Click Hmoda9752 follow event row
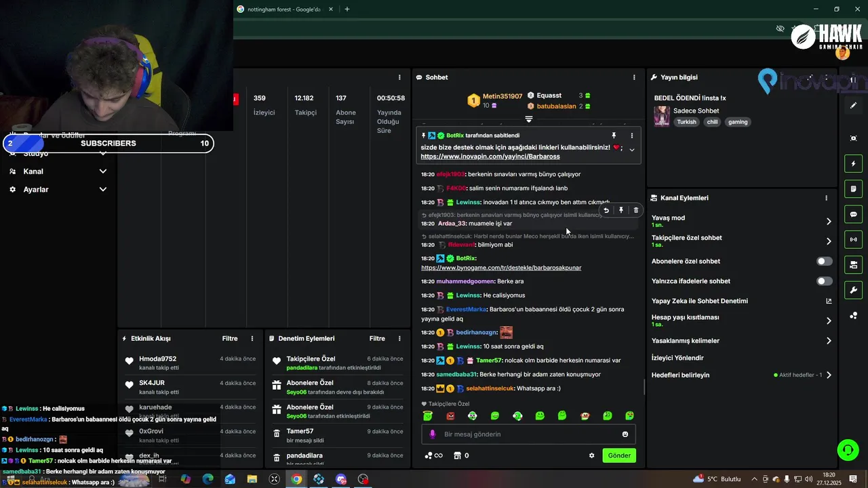 click(191, 363)
